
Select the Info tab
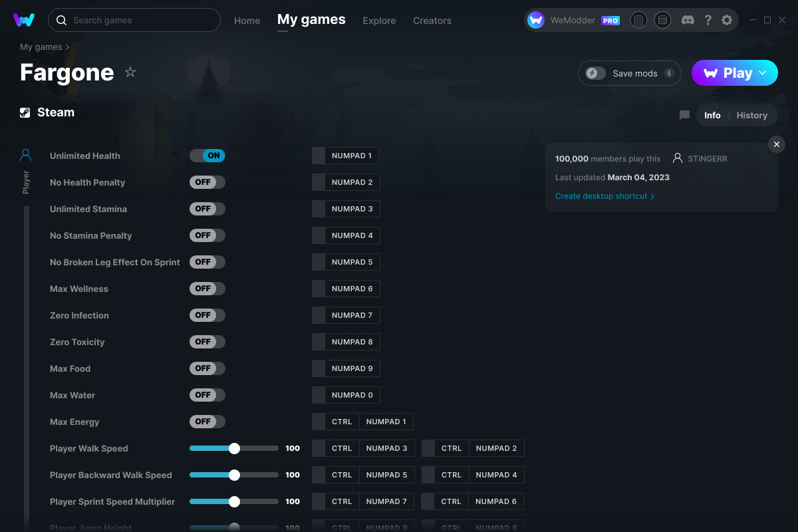pos(712,115)
